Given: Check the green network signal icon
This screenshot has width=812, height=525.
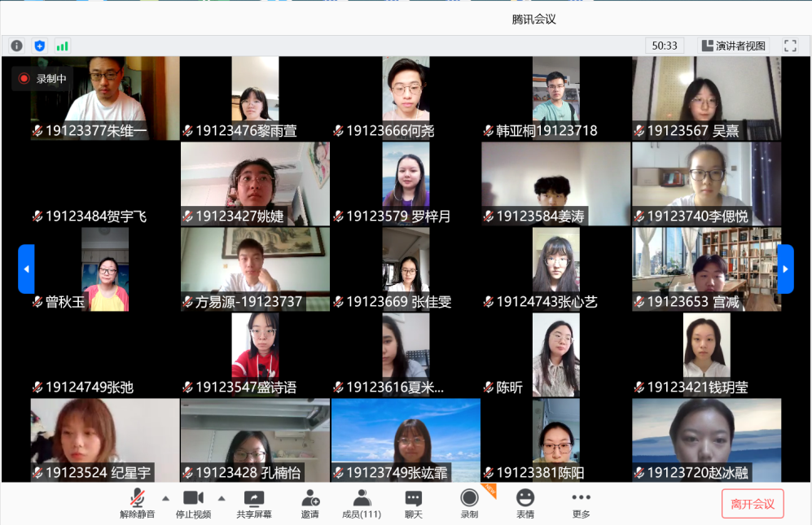Looking at the screenshot, I should pos(62,46).
